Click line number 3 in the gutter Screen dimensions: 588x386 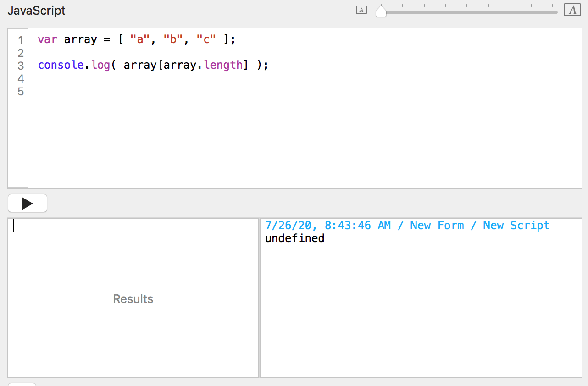pyautogui.click(x=20, y=65)
